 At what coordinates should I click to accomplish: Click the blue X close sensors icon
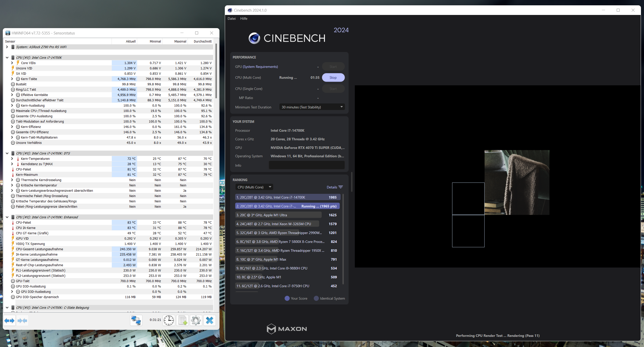[x=210, y=321]
